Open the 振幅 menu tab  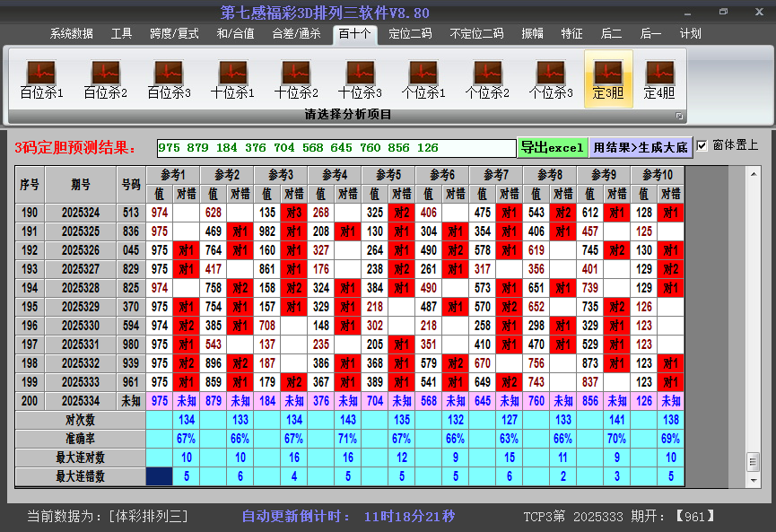coord(533,33)
